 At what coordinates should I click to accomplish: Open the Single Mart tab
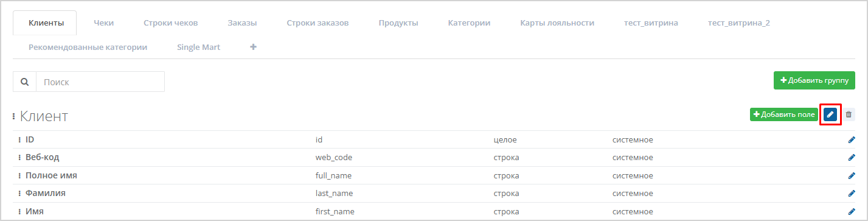199,47
